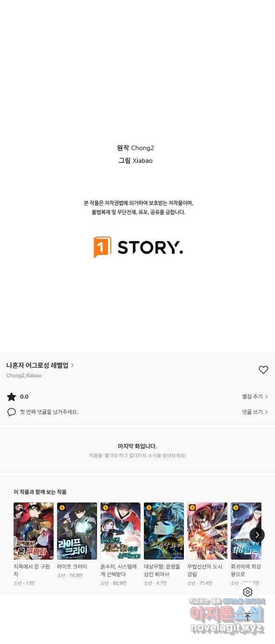Image resolution: width=275 pixels, height=644 pixels.
Task: Open 회귀하여 최강 왕으로 cover thumbnail
Action: click(x=246, y=531)
